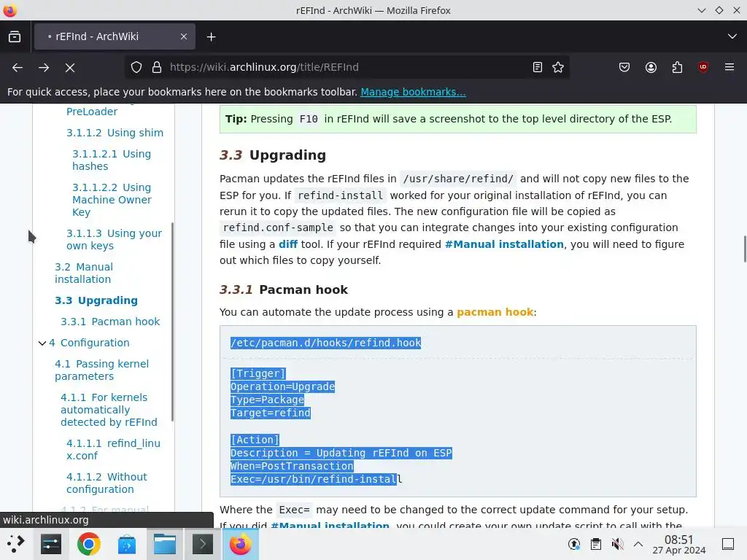
Task: Close the rEFInd - ArchWiki tab
Action: coord(183,36)
